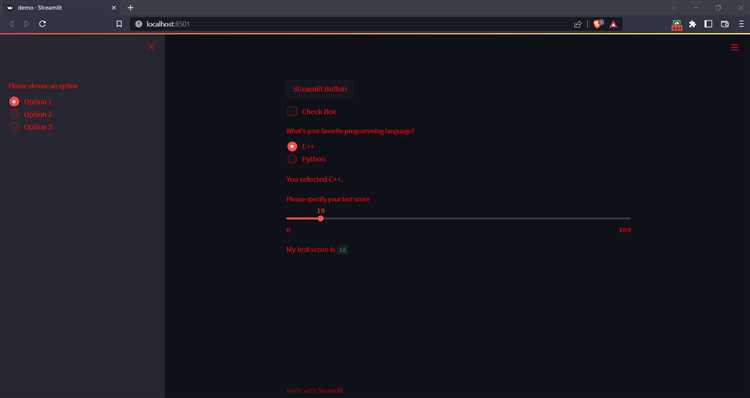Close the demo - Streamlit tab
Screen dimensions: 750x398
coord(114,8)
